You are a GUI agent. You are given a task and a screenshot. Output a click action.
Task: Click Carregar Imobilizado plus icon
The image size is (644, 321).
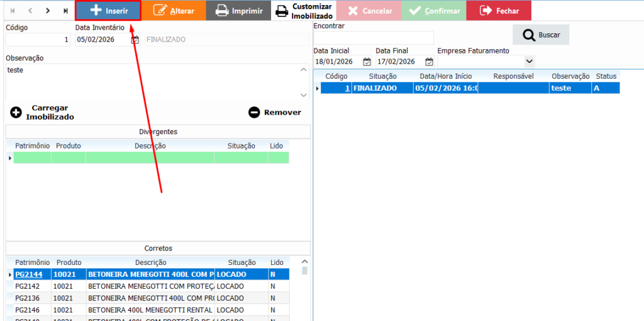click(x=16, y=113)
